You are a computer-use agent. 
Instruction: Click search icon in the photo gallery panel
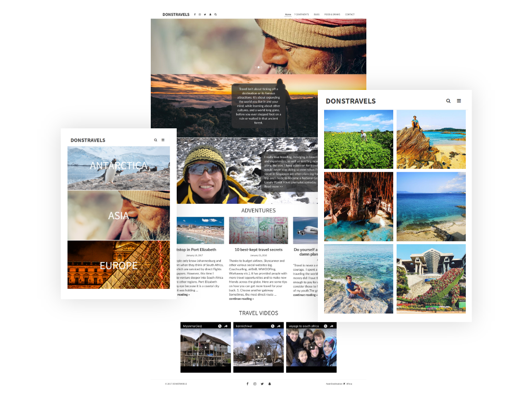[x=448, y=101]
